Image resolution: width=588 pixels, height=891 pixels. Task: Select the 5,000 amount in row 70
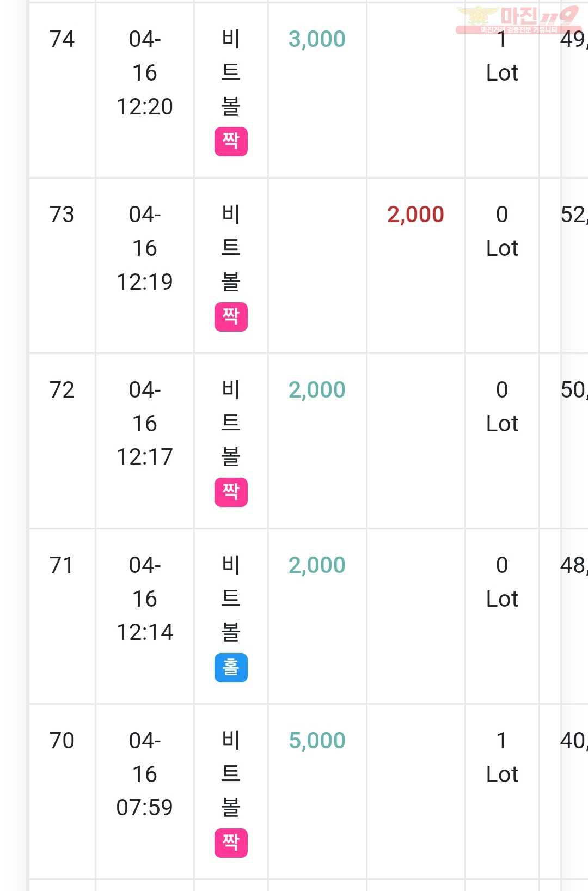tap(317, 741)
